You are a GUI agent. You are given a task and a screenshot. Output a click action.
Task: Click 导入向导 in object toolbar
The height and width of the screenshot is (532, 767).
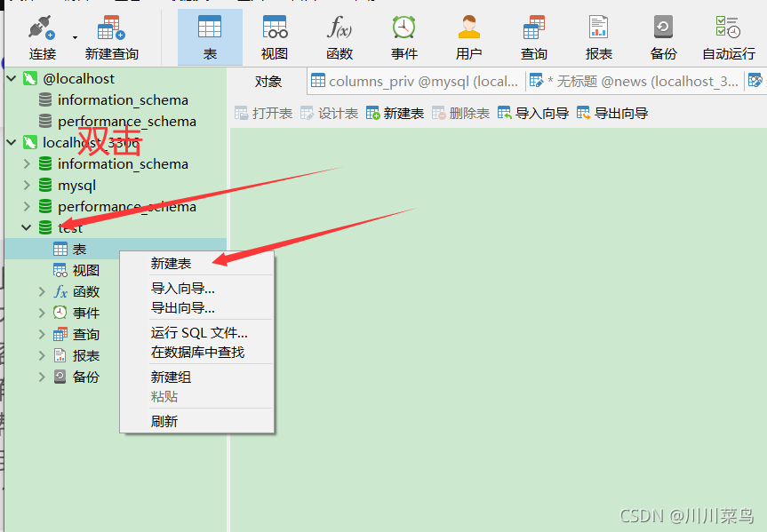tap(533, 114)
